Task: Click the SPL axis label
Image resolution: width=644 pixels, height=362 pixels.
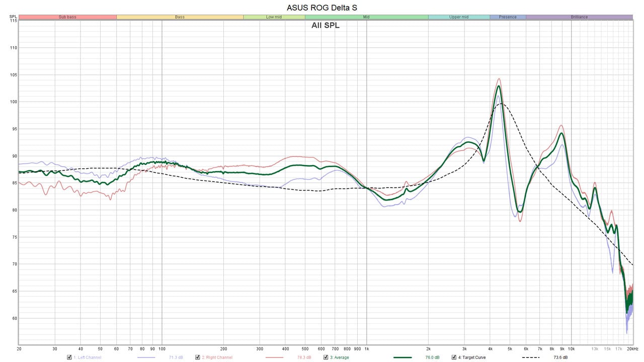Action: [x=13, y=17]
